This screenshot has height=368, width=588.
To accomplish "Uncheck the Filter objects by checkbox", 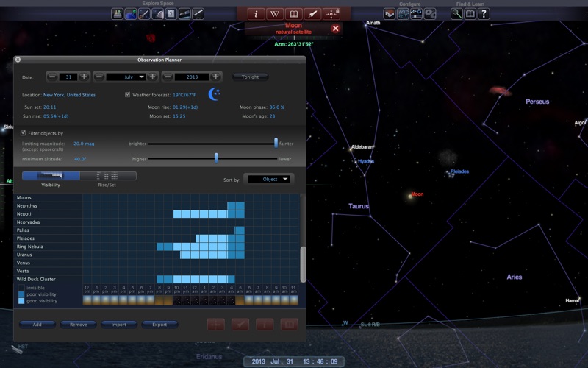I will [22, 133].
